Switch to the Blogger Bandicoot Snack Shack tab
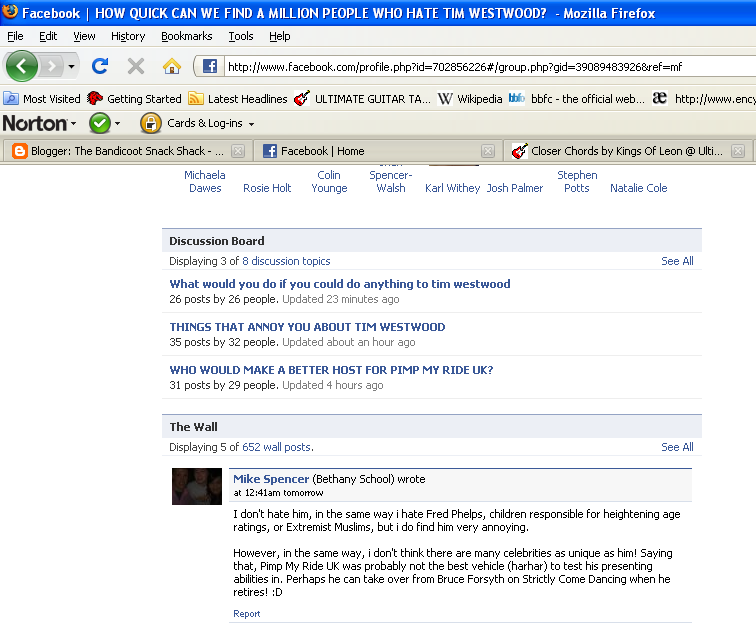The height and width of the screenshot is (628, 756). [115, 151]
